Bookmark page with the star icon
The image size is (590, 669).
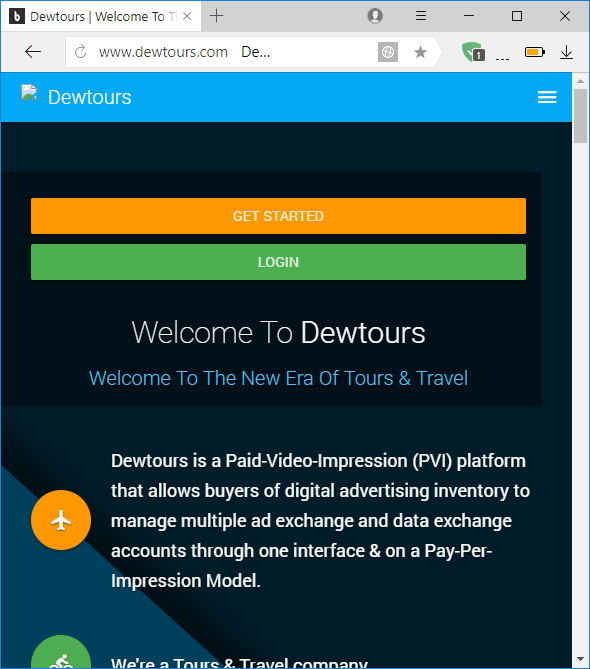point(420,52)
